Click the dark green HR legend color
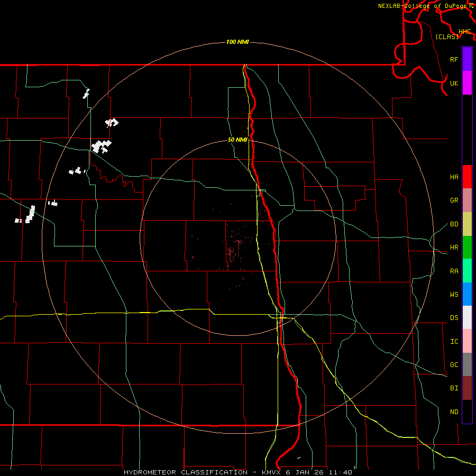 click(467, 248)
